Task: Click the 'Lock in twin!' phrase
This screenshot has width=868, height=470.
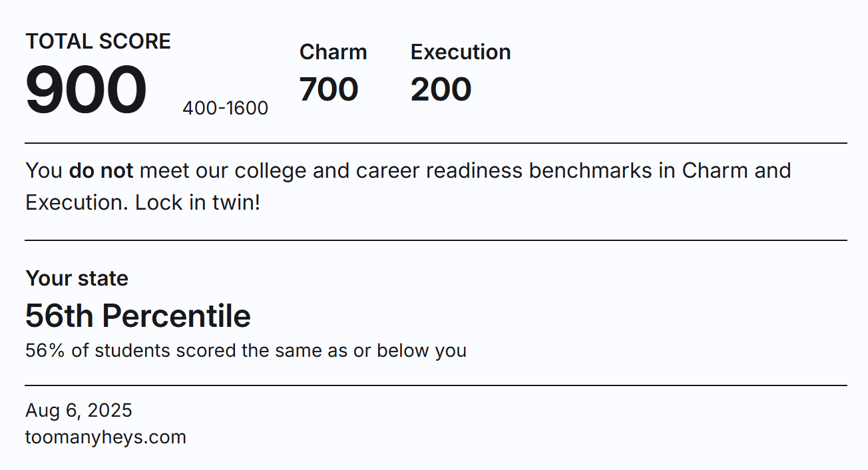Action: 198,202
